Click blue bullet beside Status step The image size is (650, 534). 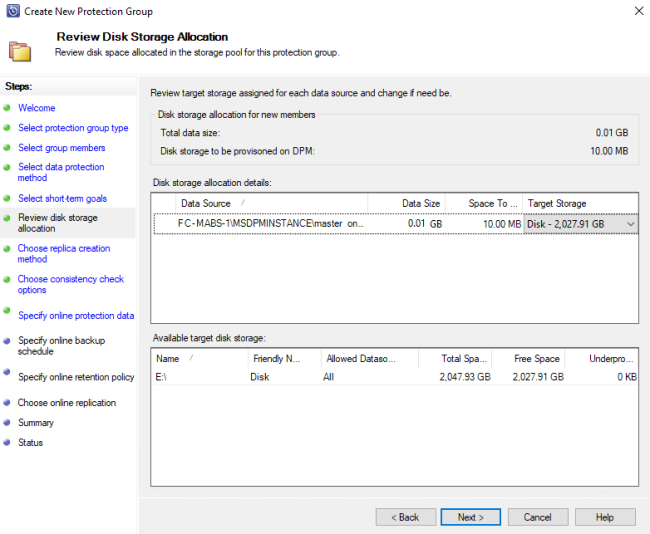pos(7,443)
